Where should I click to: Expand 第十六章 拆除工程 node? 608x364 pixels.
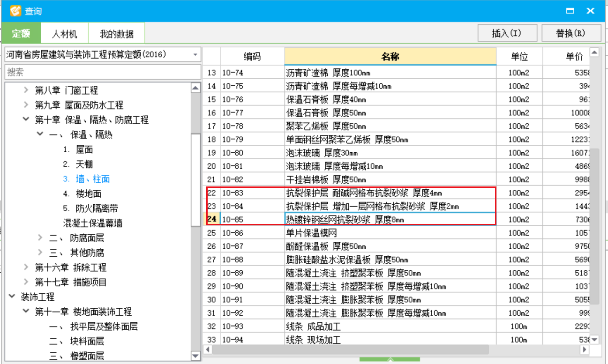[x=26, y=267]
